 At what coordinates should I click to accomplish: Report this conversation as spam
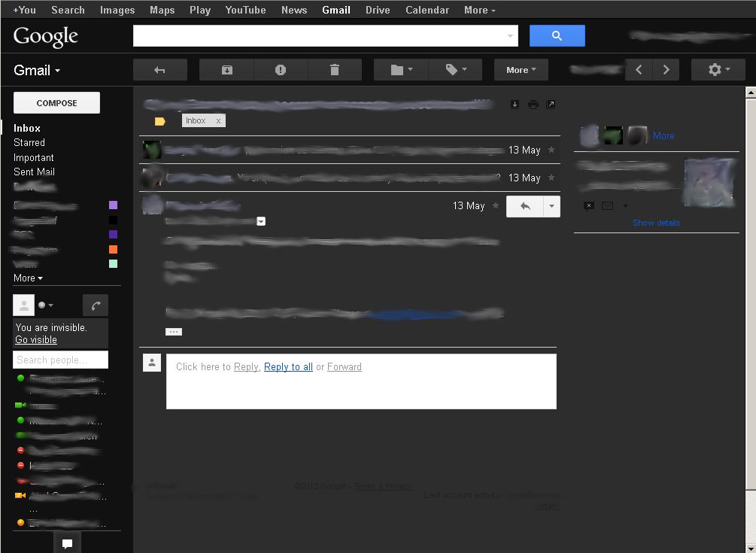tap(281, 69)
